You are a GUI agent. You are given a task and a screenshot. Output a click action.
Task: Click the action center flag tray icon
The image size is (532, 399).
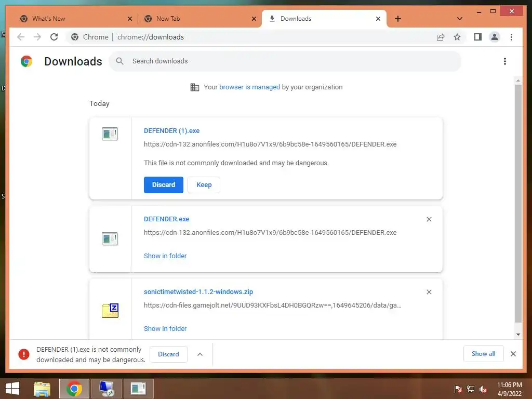tap(458, 389)
